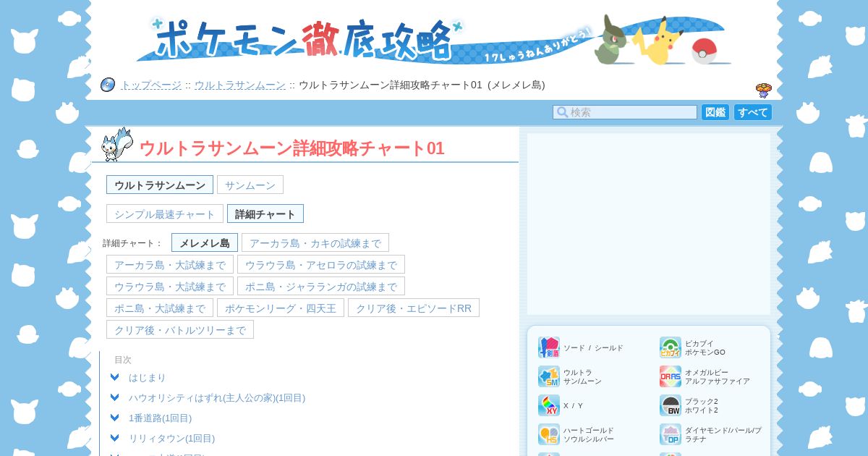Open the XY game icon
The image size is (868, 456).
549,405
